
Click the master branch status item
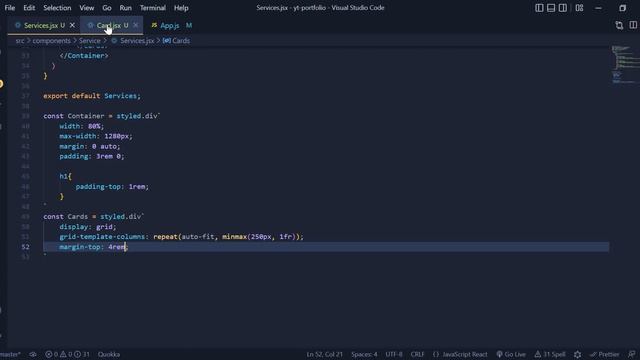(10, 354)
